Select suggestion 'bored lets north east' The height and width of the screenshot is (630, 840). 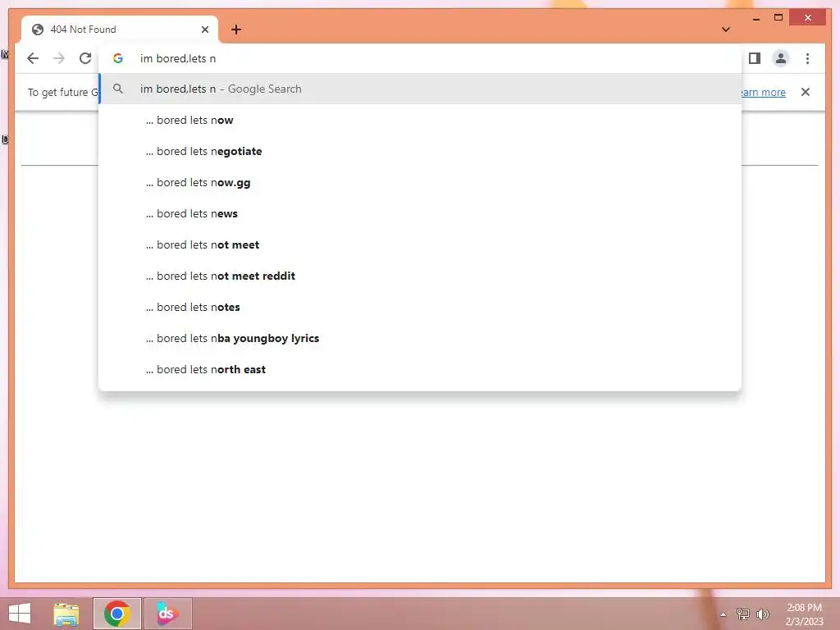click(421, 369)
